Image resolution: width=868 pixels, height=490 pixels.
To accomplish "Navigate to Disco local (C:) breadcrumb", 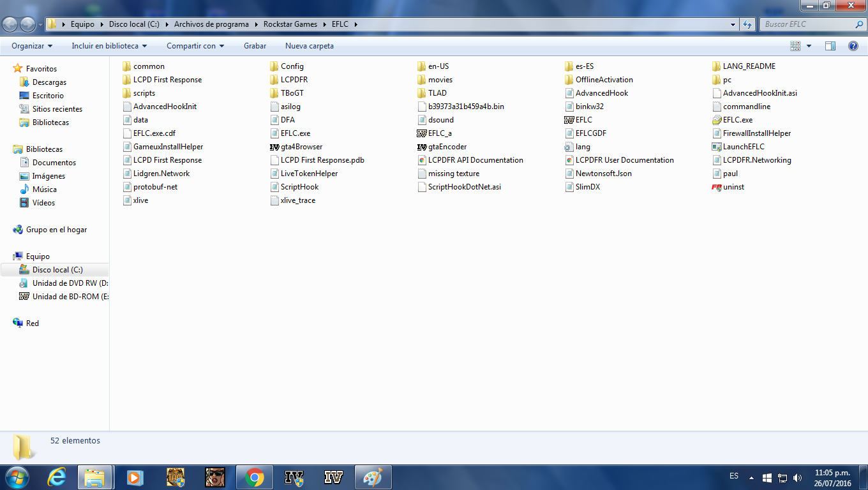I will pos(134,24).
